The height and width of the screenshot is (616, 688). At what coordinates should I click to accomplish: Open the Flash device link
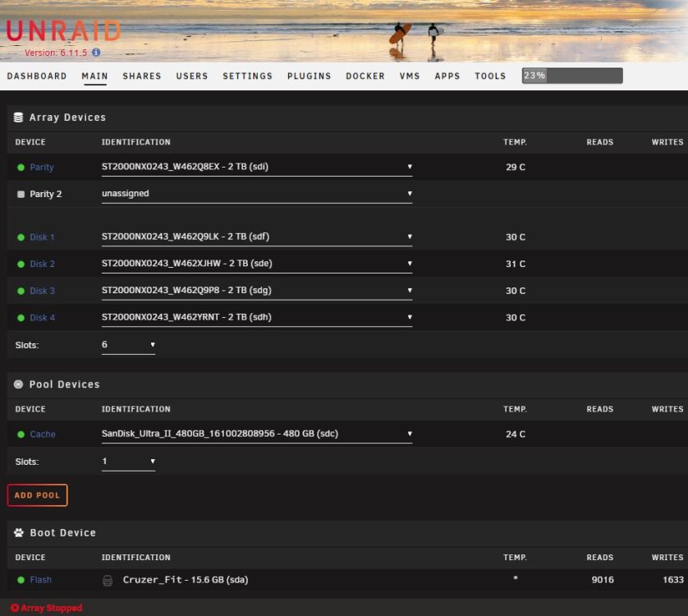coord(40,580)
